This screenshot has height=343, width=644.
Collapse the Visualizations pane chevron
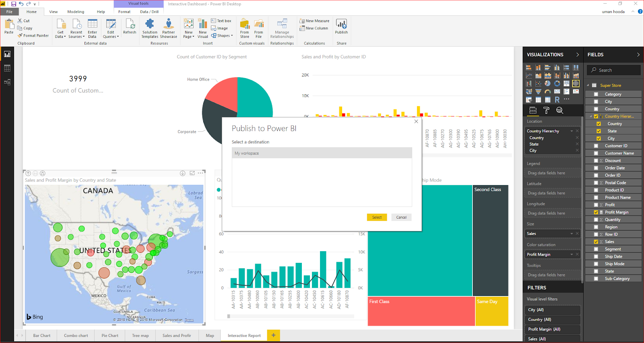point(578,55)
